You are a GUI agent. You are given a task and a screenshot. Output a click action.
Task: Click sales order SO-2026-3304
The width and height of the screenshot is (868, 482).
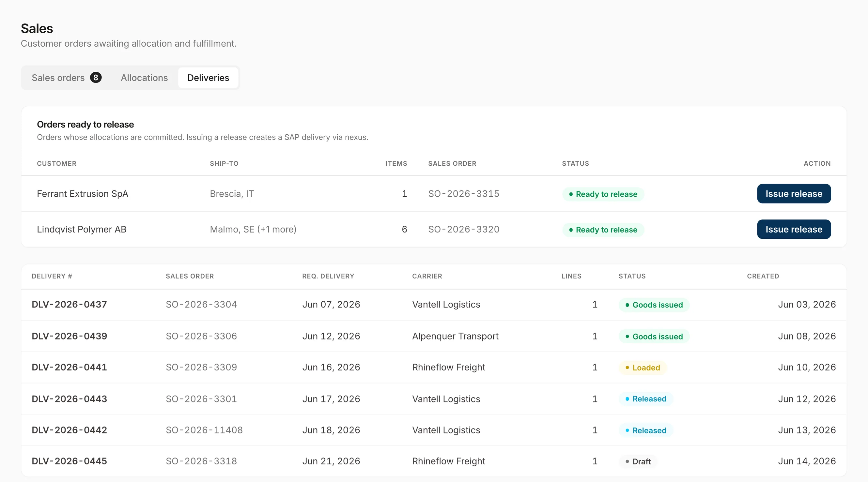point(201,305)
